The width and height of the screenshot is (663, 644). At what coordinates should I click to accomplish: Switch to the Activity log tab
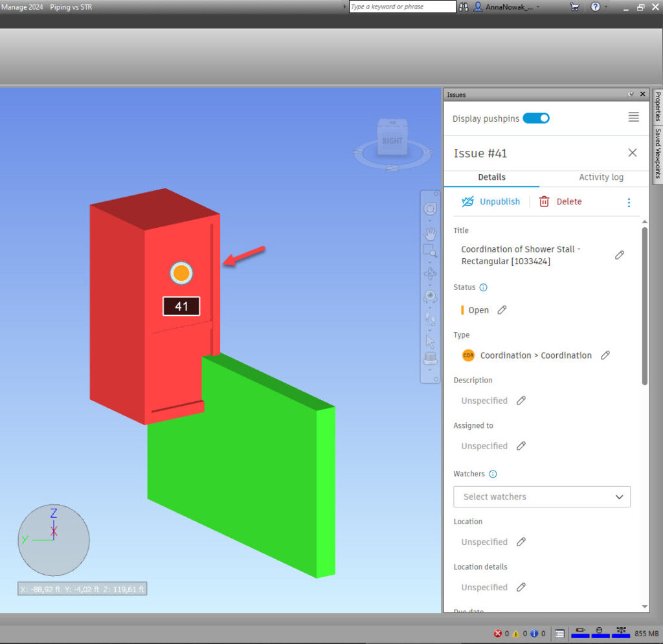click(601, 177)
